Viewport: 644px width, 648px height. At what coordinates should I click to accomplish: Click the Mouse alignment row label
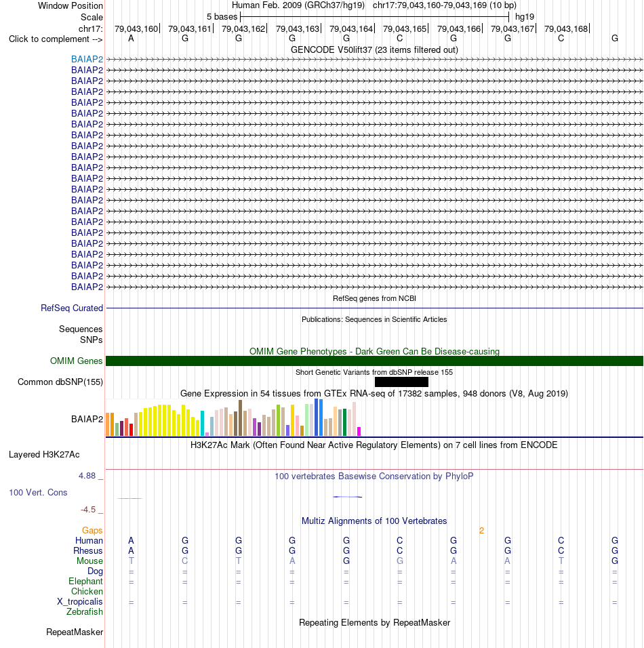pos(89,561)
